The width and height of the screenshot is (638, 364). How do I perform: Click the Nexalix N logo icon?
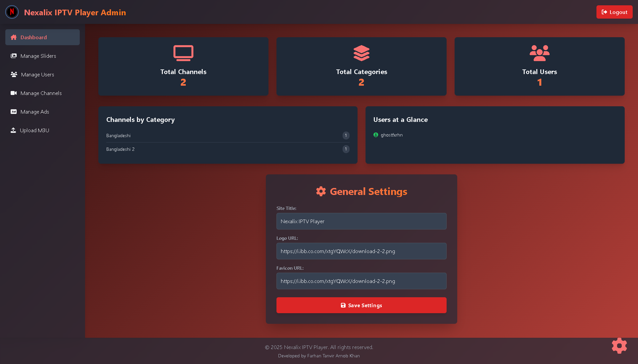click(x=12, y=12)
